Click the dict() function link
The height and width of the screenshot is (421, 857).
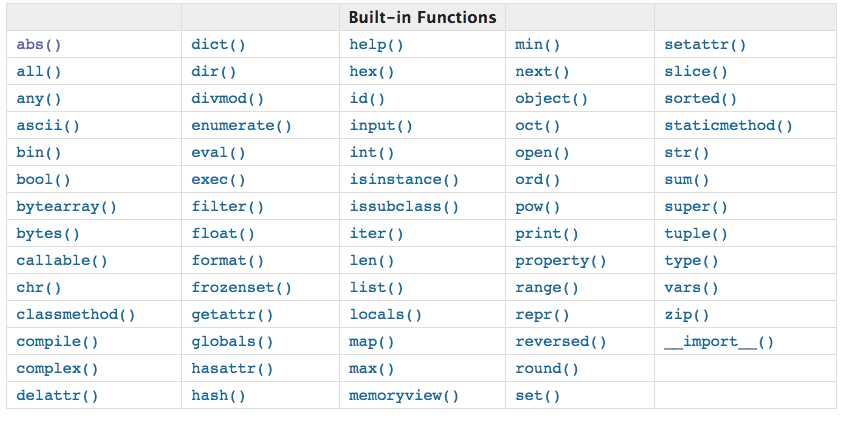tap(219, 45)
